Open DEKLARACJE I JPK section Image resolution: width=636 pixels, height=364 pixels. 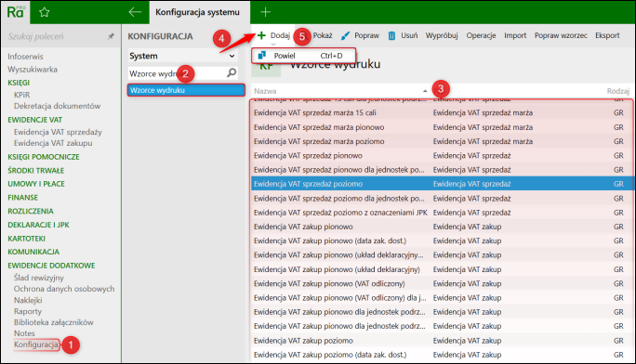[38, 225]
